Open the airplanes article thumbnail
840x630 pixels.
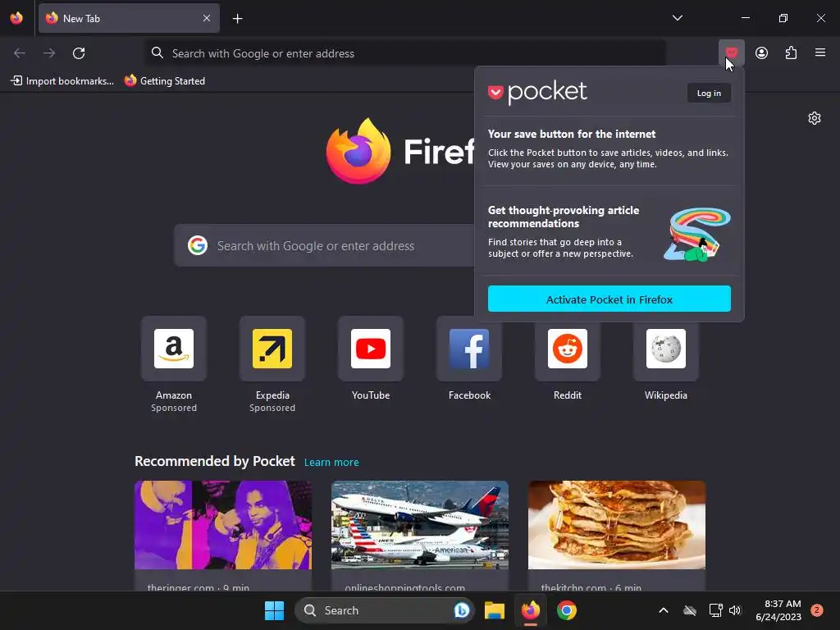(419, 525)
